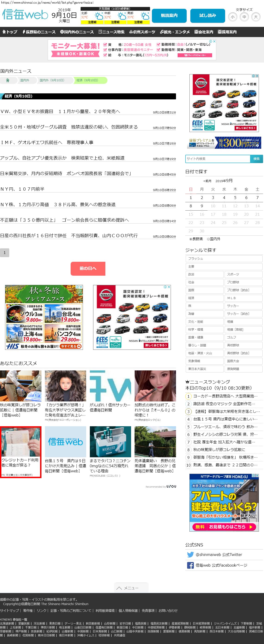Screen dimensions: 264x644
Task: Click the 試し読み button
Action: click(207, 16)
